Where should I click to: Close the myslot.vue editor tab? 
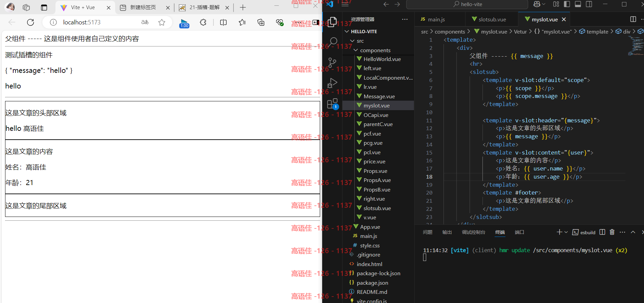(x=564, y=19)
